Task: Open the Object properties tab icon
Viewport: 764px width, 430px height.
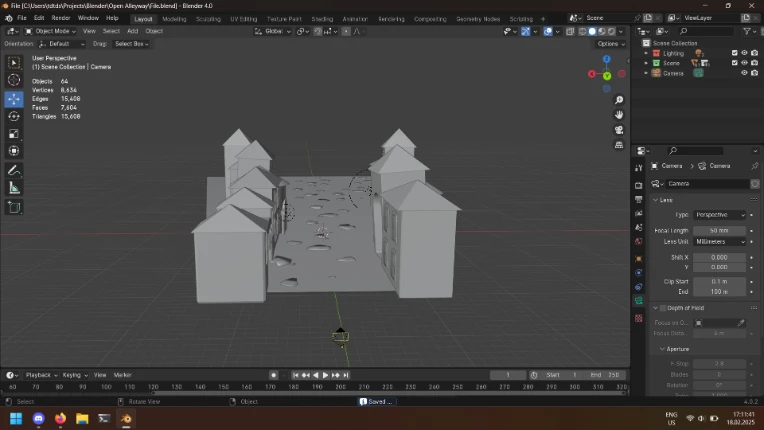Action: [x=639, y=259]
